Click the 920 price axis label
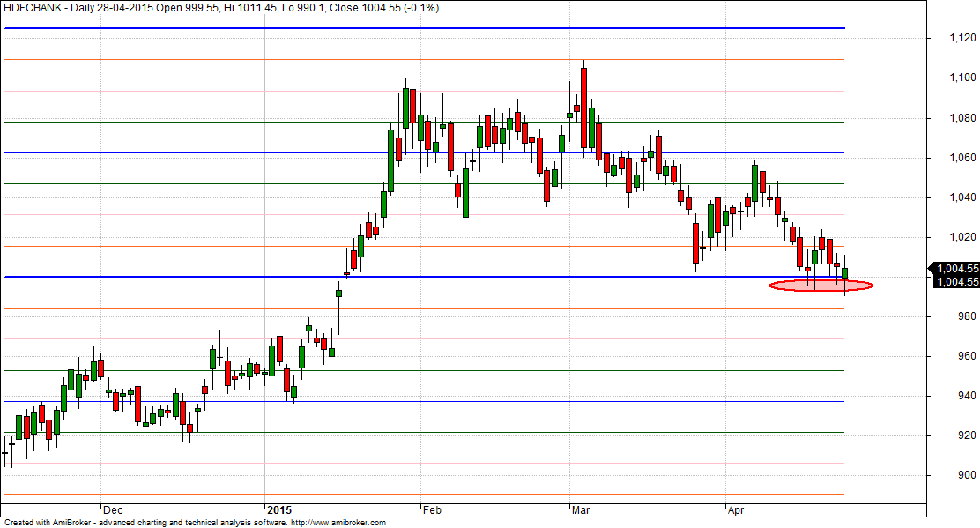This screenshot has height=528, width=980. click(x=967, y=435)
